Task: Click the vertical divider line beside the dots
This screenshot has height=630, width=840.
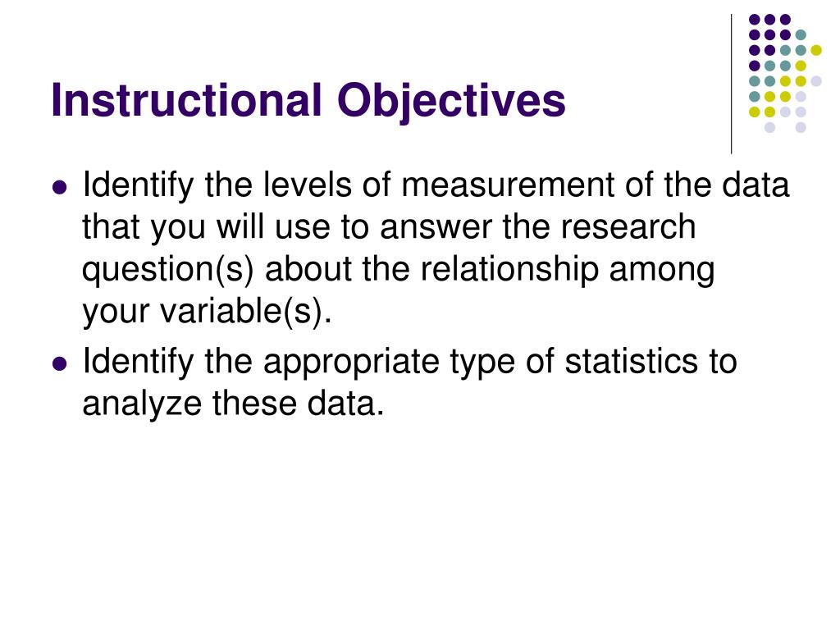Action: point(731,84)
